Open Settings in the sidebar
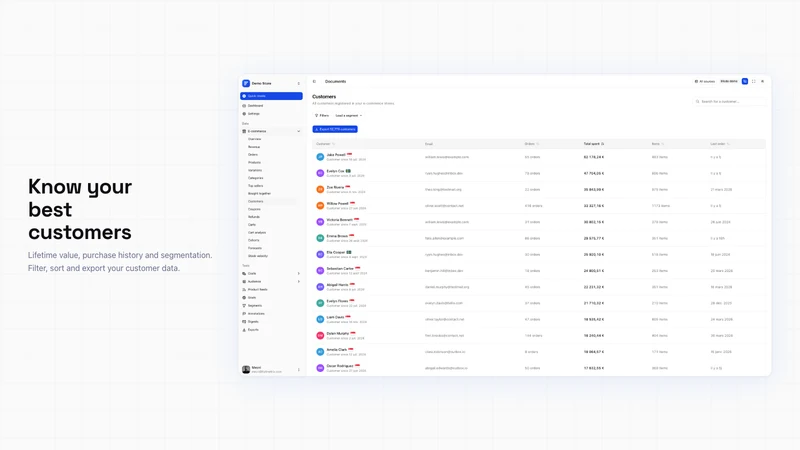Screen dimensions: 800x450 254,114
